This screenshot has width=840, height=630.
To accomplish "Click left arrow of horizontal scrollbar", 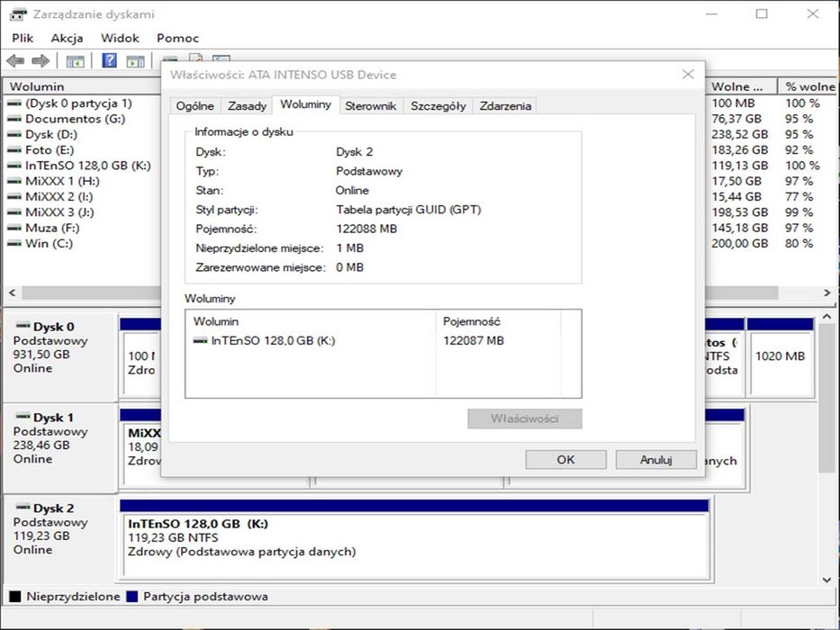I will click(x=12, y=292).
